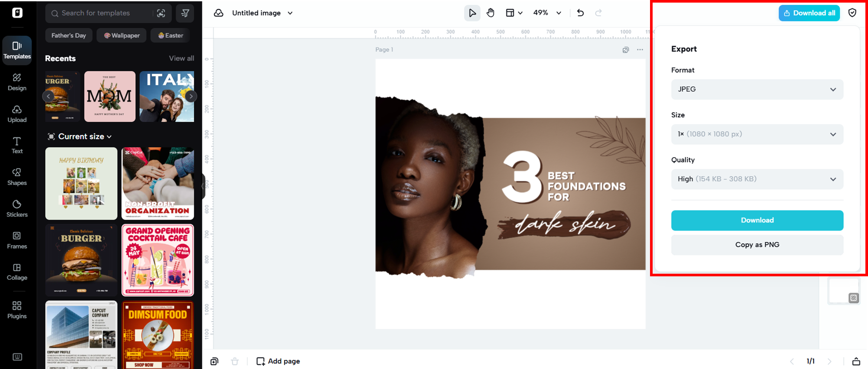Open the Plugins panel

[x=17, y=310]
